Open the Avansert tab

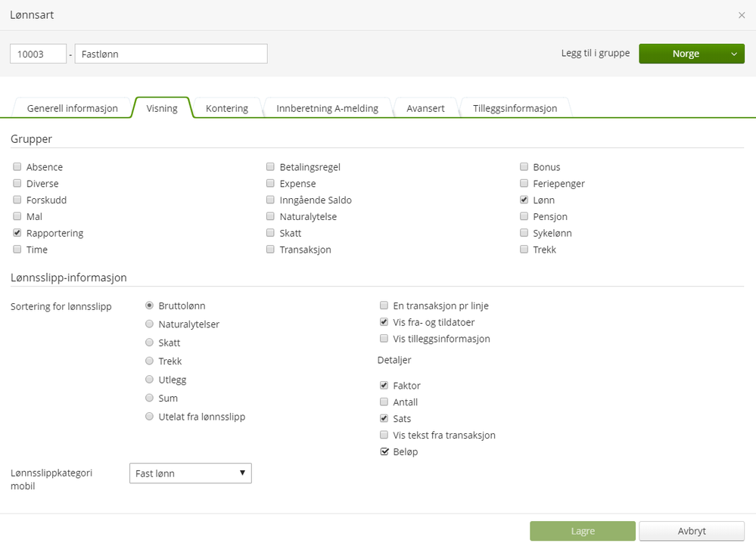click(425, 108)
